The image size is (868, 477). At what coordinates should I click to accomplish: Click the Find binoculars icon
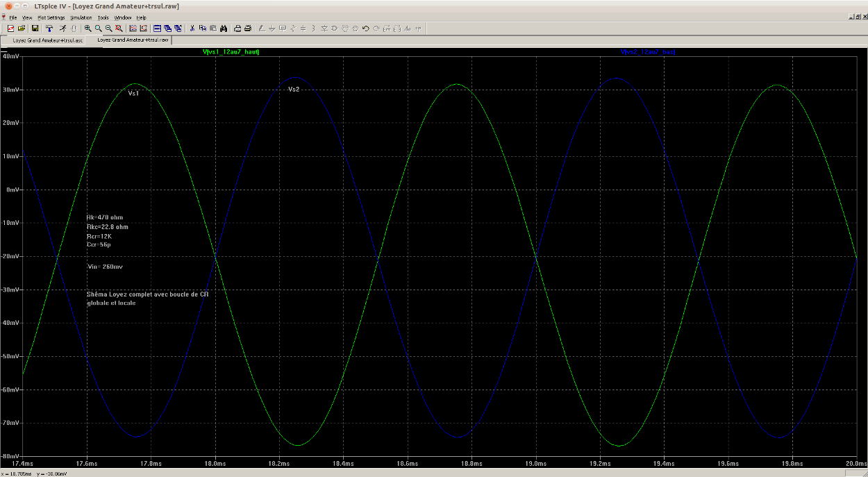224,28
